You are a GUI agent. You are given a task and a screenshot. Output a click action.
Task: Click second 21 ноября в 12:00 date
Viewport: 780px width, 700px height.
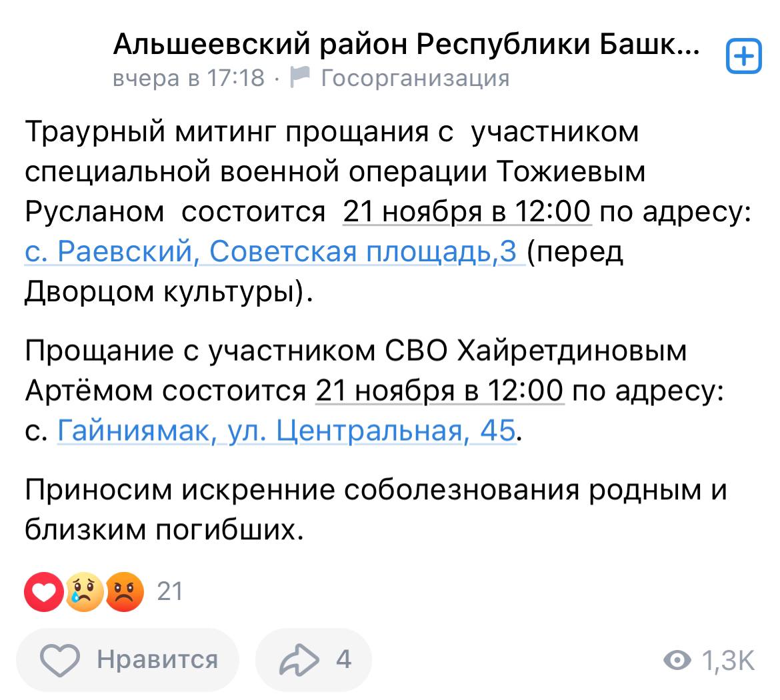click(439, 391)
